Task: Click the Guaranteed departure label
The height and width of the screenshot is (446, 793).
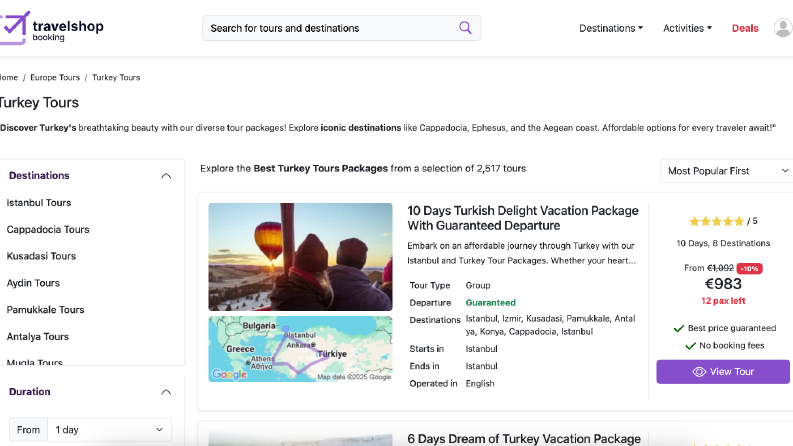Action: click(x=491, y=302)
